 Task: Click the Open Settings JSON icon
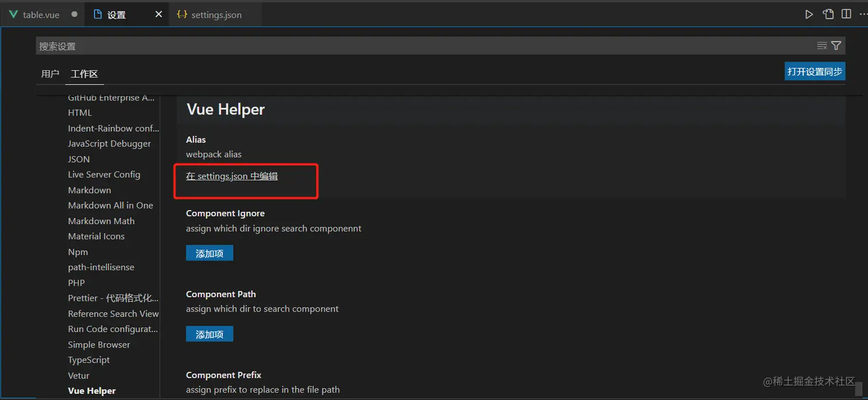[828, 14]
